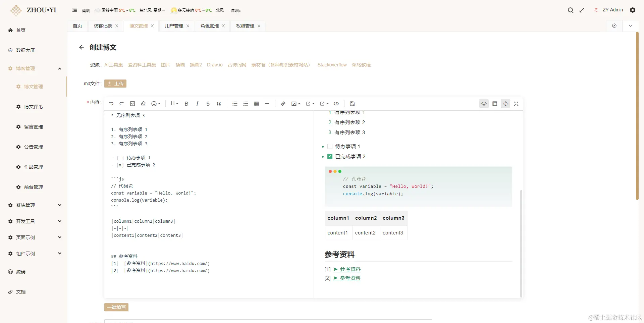Open the heading level dropdown

(174, 104)
